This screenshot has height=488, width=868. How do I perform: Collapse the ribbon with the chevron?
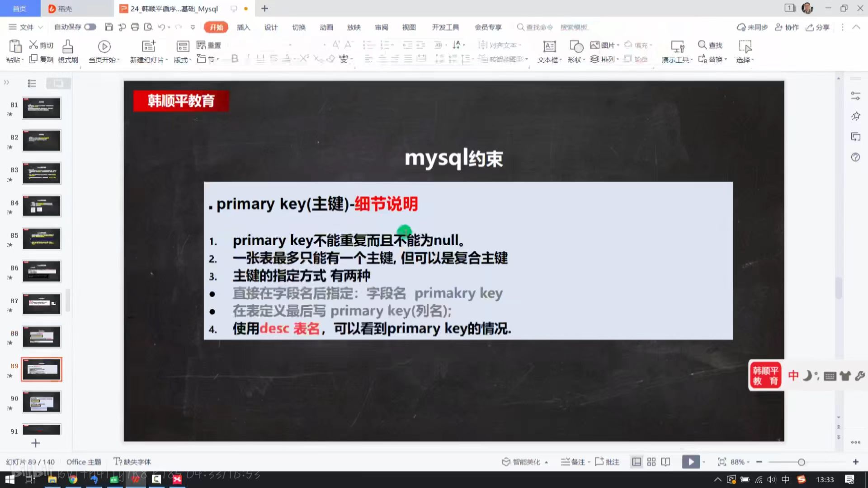point(856,27)
